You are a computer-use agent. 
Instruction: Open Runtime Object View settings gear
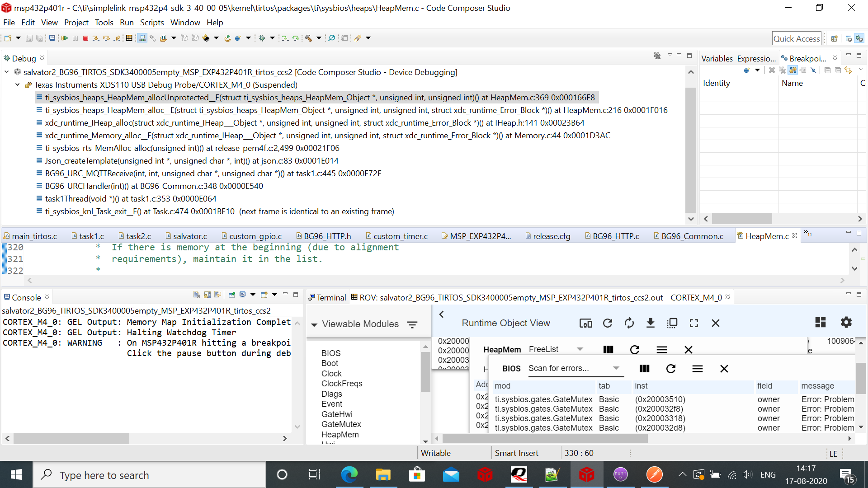point(846,322)
